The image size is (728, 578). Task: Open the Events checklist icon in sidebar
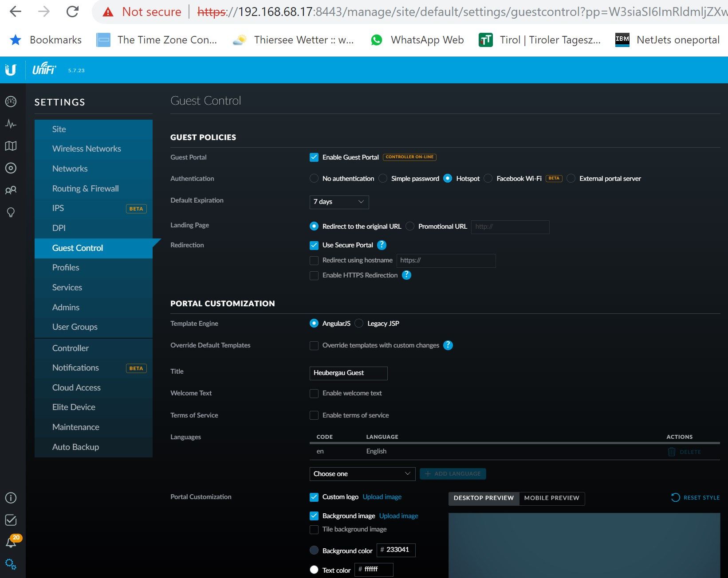(11, 520)
